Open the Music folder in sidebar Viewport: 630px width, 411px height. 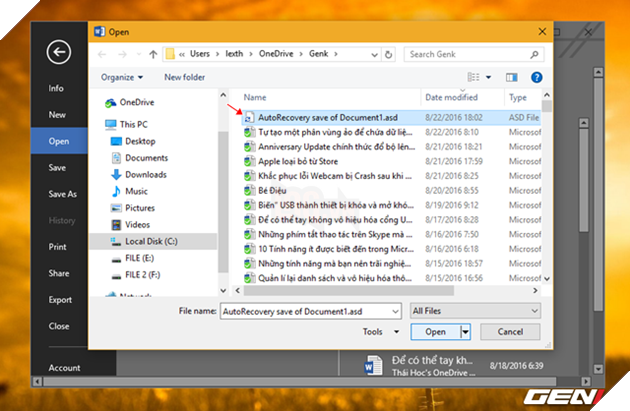pyautogui.click(x=136, y=191)
